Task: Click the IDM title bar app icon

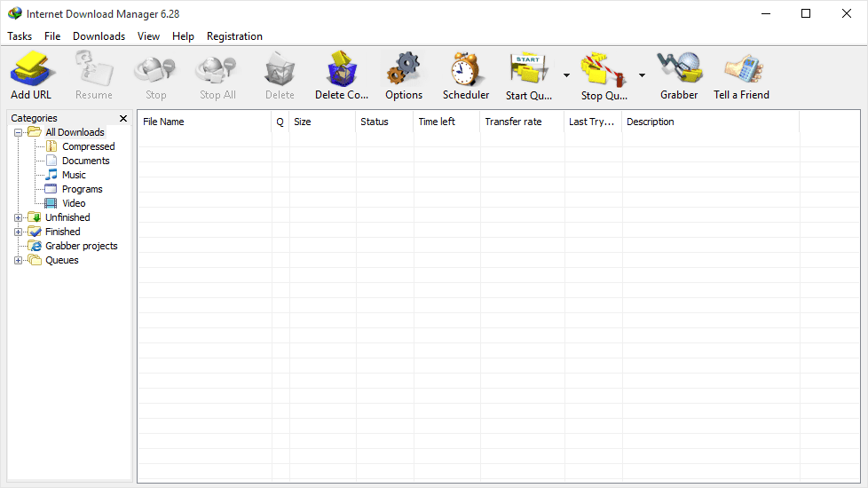Action: point(15,13)
